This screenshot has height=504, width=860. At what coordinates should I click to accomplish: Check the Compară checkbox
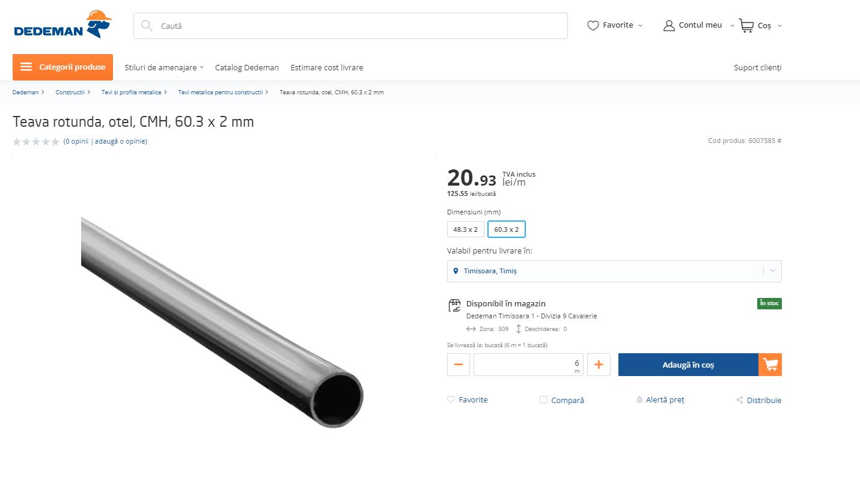543,400
